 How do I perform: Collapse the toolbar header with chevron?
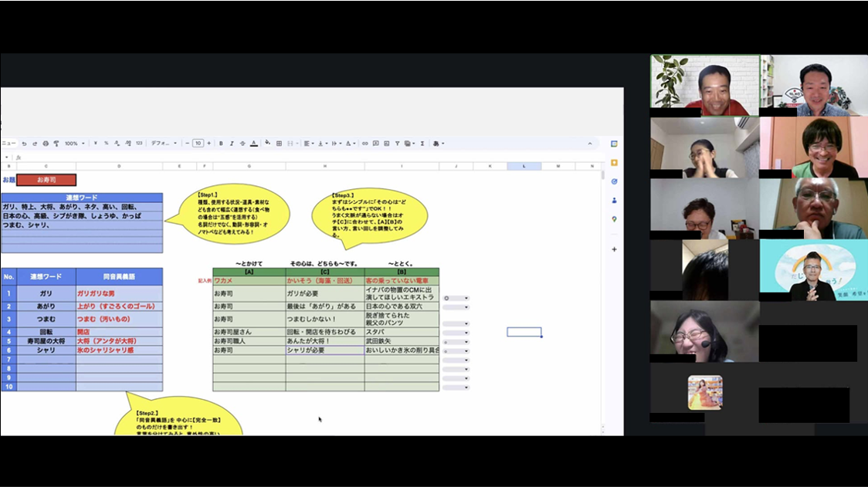click(x=589, y=144)
